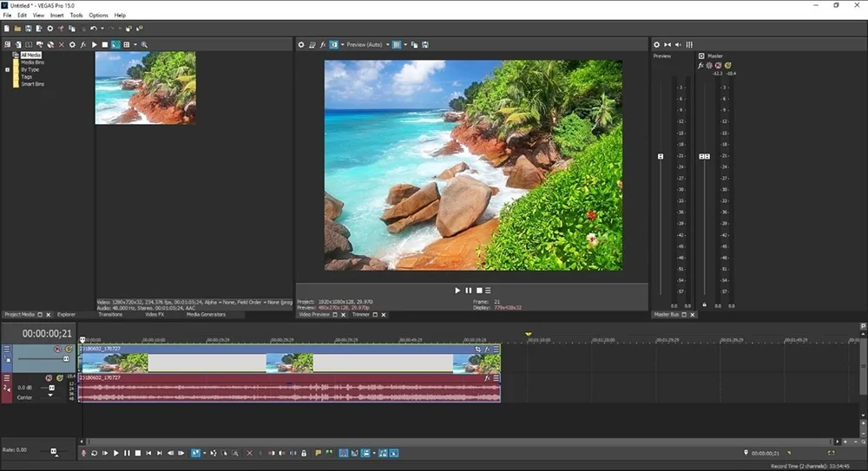Expand the By Type tree node
Image resolution: width=868 pixels, height=471 pixels.
click(7, 69)
